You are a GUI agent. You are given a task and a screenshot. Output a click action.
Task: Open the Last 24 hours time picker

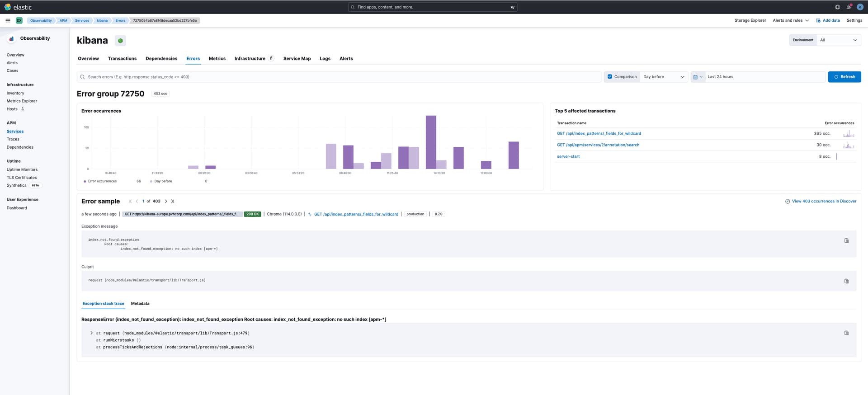(765, 77)
